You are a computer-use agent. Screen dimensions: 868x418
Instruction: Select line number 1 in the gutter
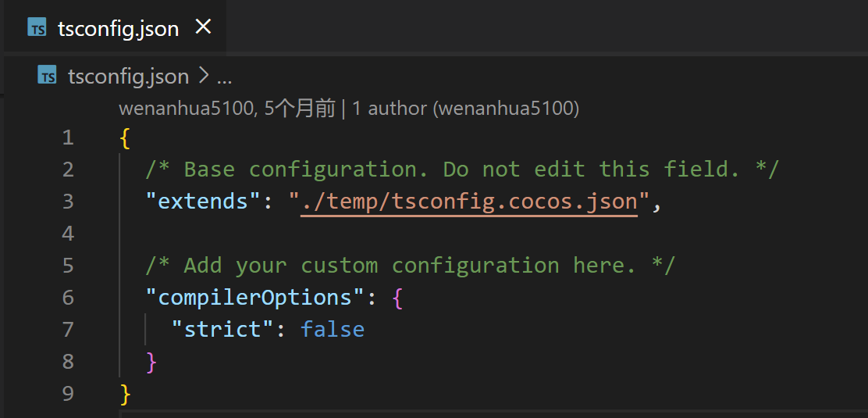click(x=68, y=138)
